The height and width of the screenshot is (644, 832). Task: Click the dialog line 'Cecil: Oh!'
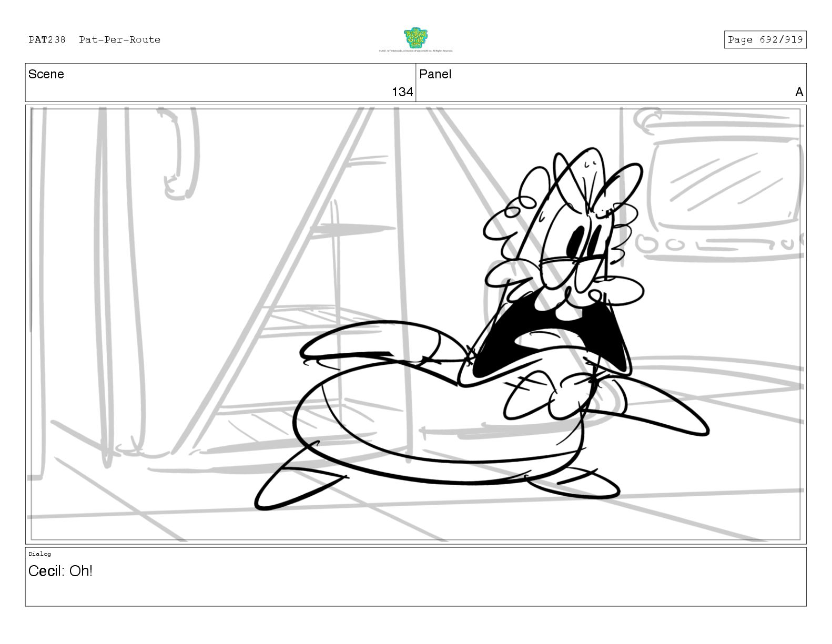click(x=60, y=571)
